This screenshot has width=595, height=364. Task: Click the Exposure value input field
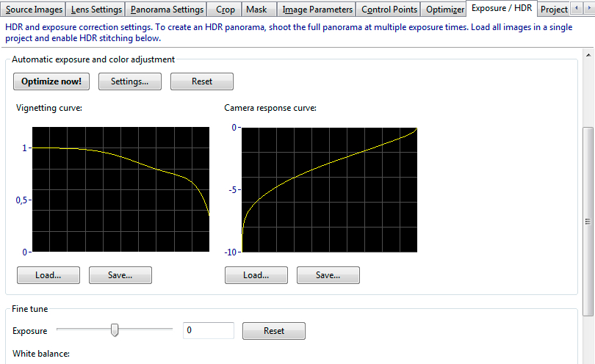(x=208, y=331)
